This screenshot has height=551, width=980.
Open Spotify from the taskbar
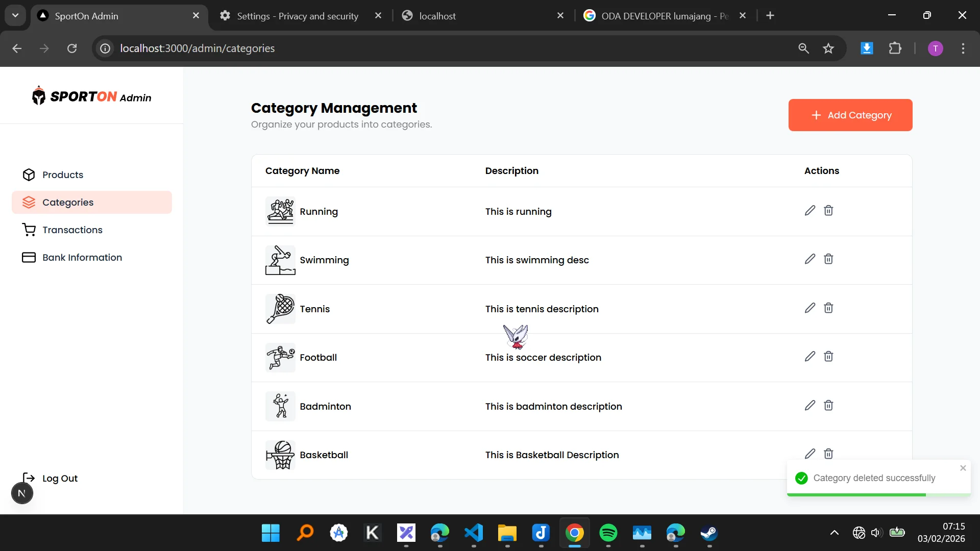pyautogui.click(x=608, y=533)
